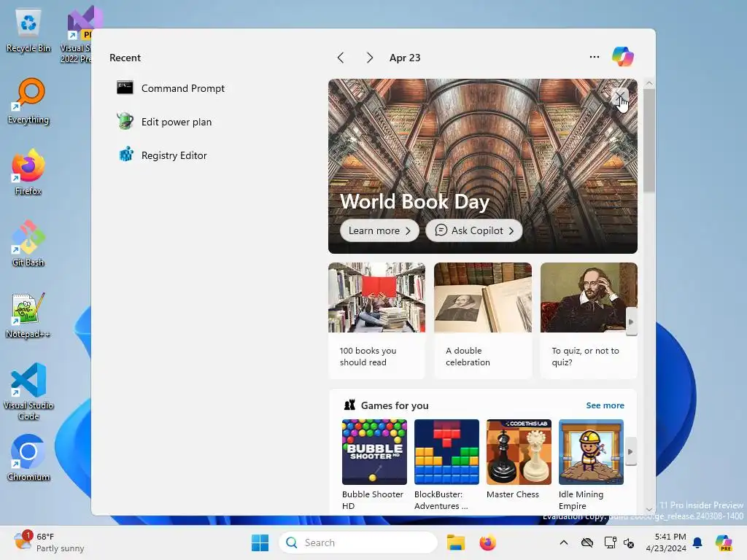Screen dimensions: 747x560
Task: Select Visual Studio Code desktop shortcut
Action: 28,392
